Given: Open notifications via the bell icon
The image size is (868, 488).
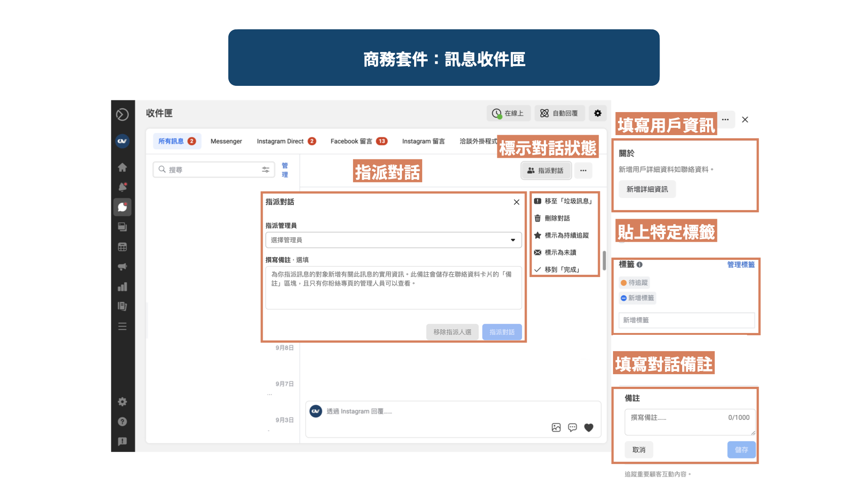Looking at the screenshot, I should coord(122,187).
